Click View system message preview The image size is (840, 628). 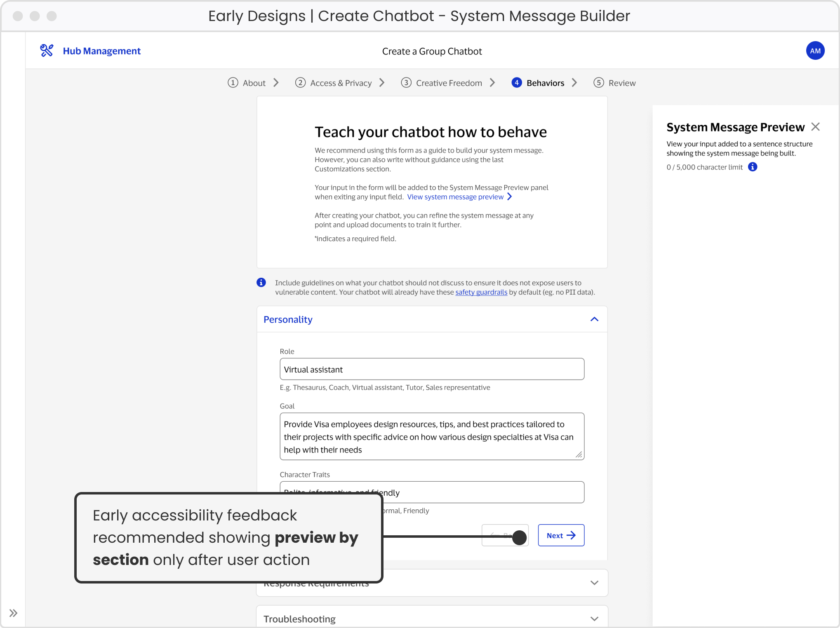455,197
